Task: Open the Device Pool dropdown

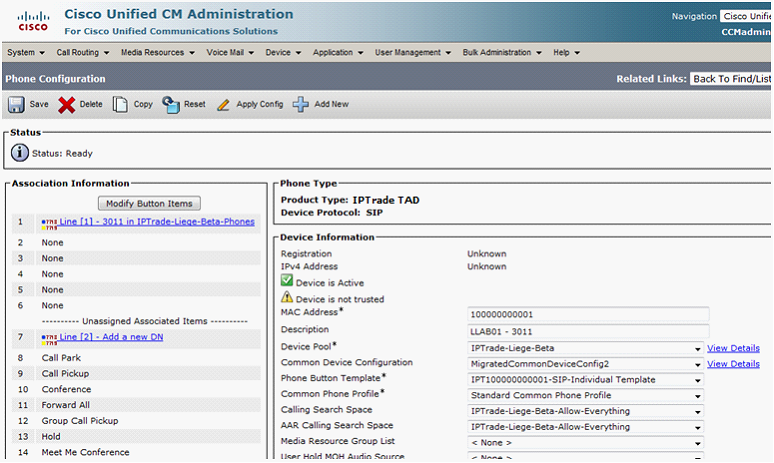Action: tap(585, 348)
